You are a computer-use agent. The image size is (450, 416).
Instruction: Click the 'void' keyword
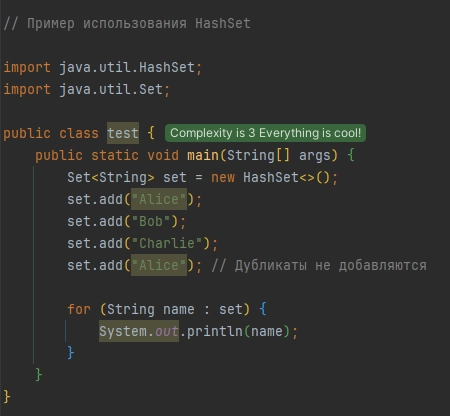[x=163, y=155]
